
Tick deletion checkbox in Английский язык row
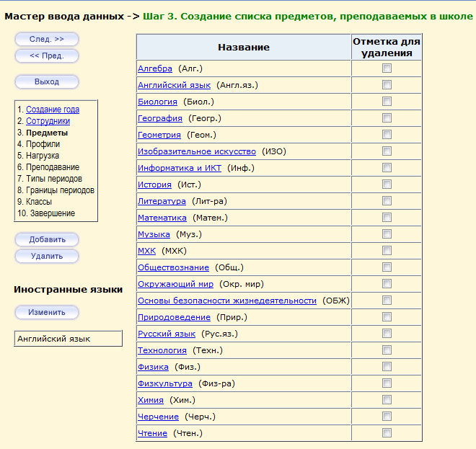coord(387,84)
